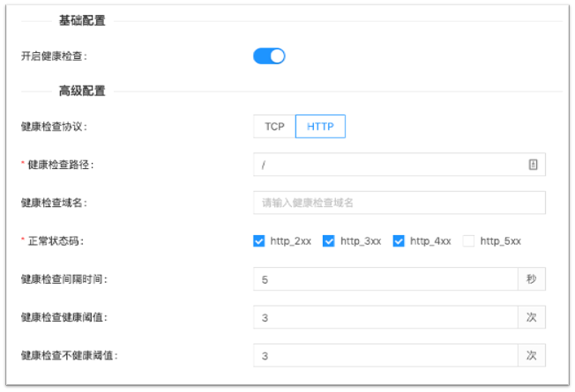Screen dimensions: 575x392
Task: Click the 高级配置 section heading
Action: (x=82, y=91)
